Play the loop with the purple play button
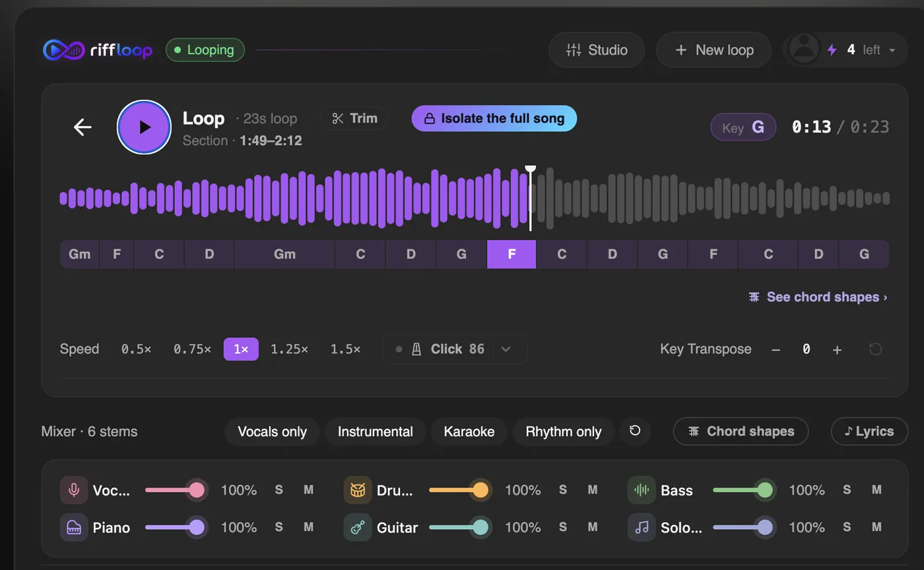The height and width of the screenshot is (570, 924). click(144, 127)
